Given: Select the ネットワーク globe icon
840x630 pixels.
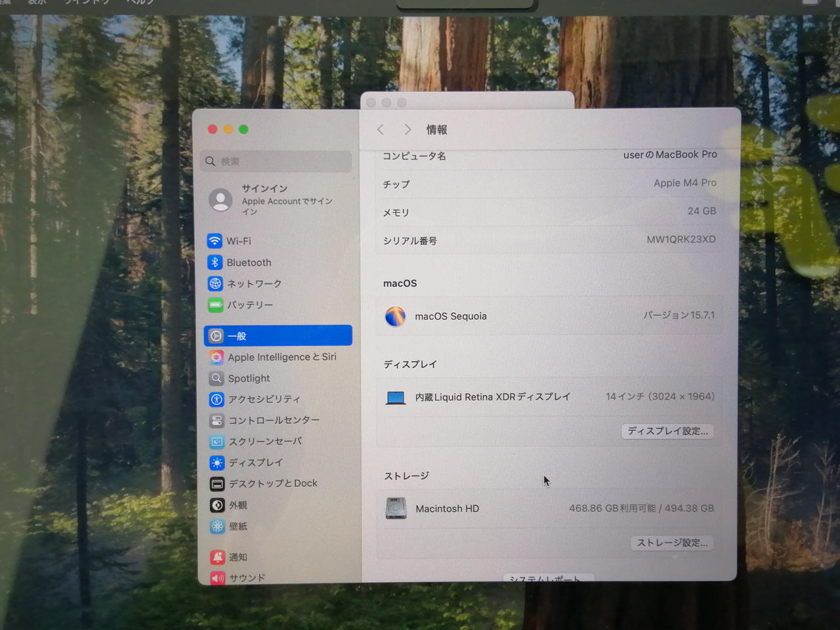Looking at the screenshot, I should 215,283.
